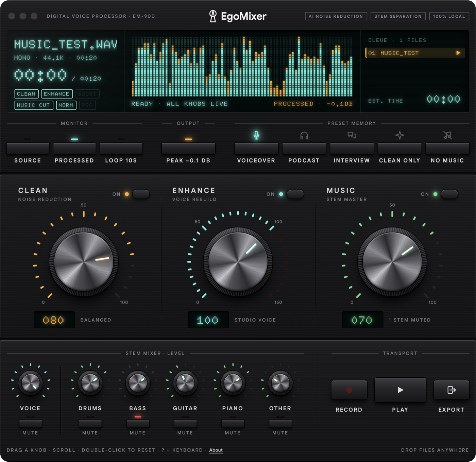Image resolution: width=476 pixels, height=462 pixels.
Task: Mute the Drums stem
Action: point(90,424)
